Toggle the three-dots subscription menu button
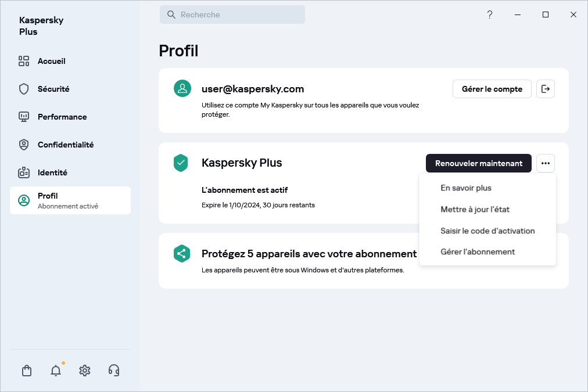The image size is (588, 392). tap(545, 163)
